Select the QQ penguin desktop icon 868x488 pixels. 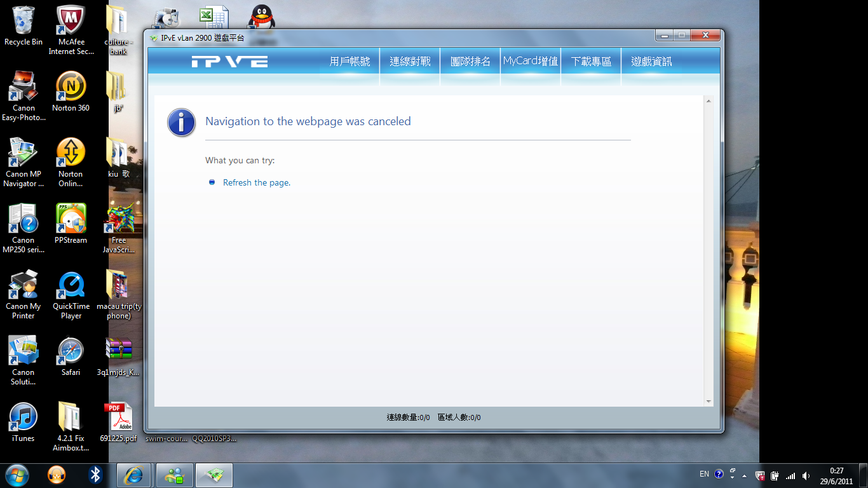click(261, 17)
